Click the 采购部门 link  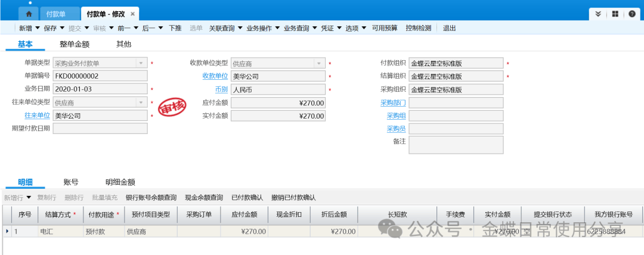click(x=393, y=102)
